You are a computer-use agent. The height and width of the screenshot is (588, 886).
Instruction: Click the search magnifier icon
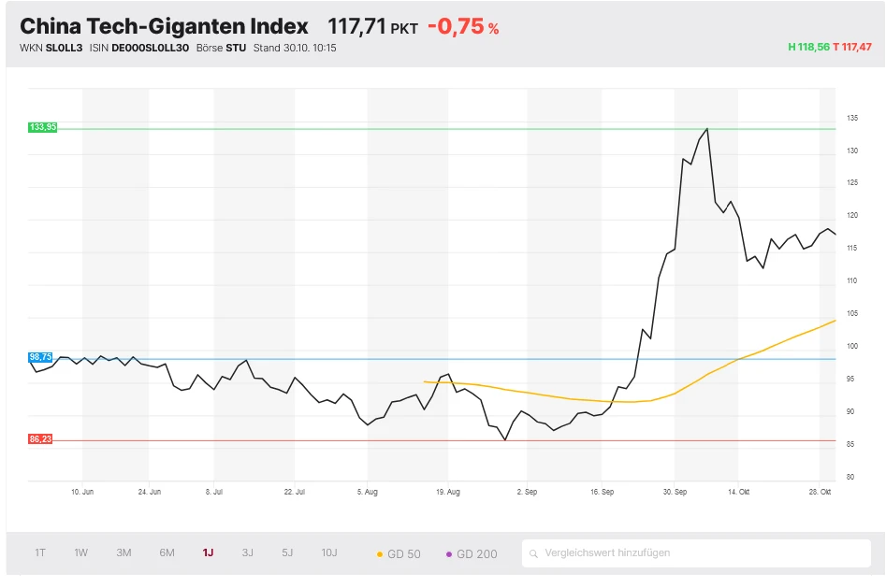[535, 552]
